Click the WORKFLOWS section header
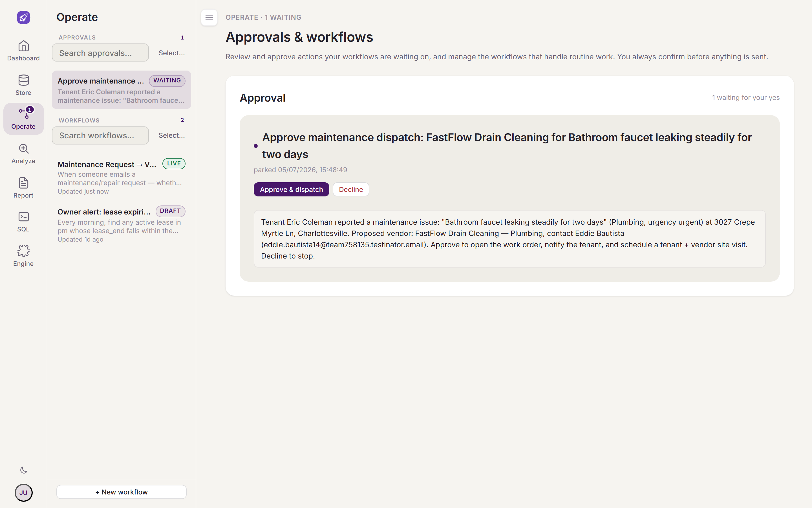This screenshot has width=812, height=508. tap(79, 120)
